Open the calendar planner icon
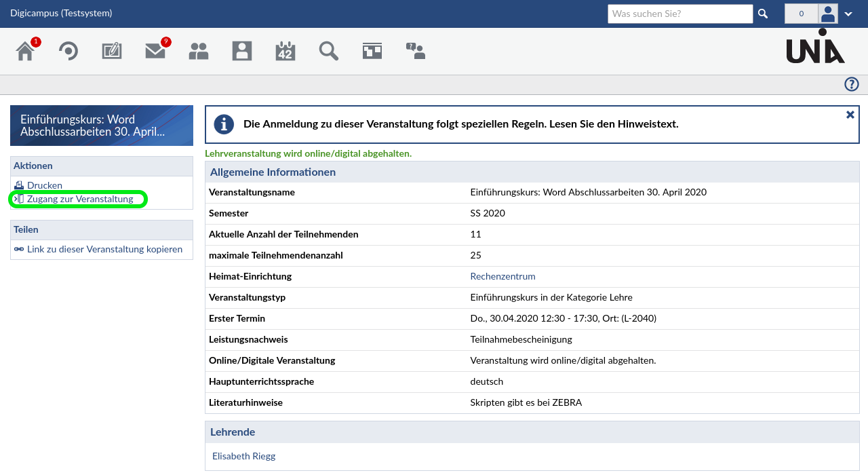The height and width of the screenshot is (475, 868). click(x=285, y=52)
